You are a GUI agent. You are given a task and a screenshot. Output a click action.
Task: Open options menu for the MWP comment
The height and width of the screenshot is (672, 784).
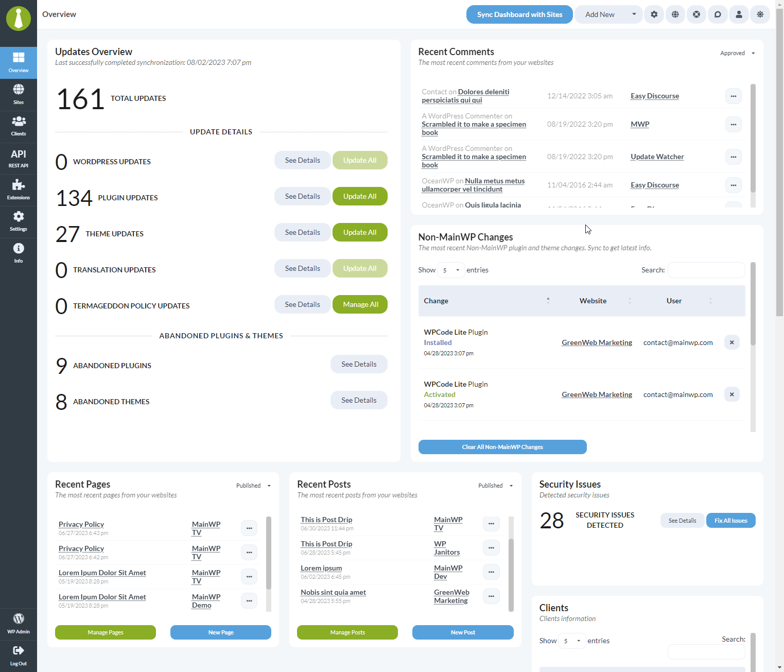click(x=733, y=124)
